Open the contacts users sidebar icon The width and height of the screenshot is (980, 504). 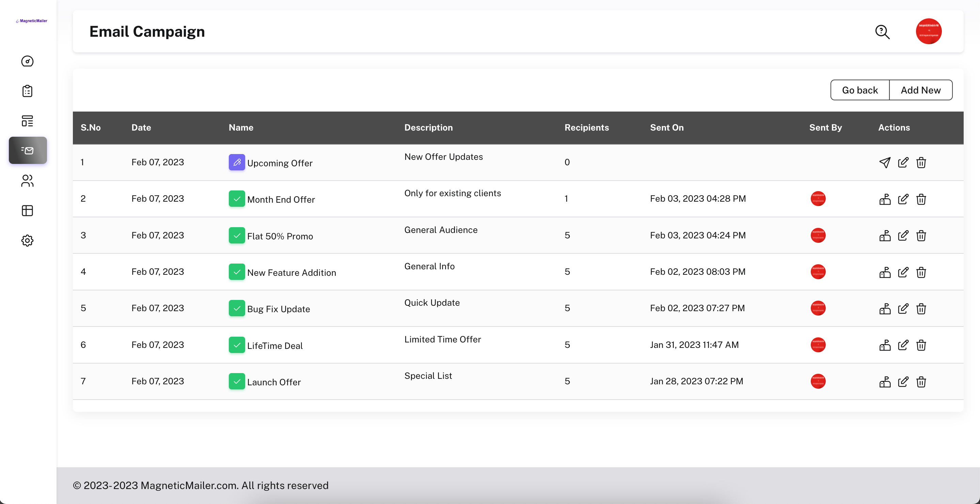pyautogui.click(x=27, y=181)
